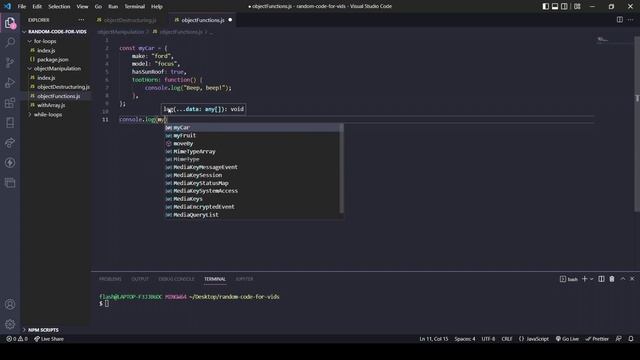This screenshot has height=360, width=640.
Task: Open the View menu
Action: point(82,7)
